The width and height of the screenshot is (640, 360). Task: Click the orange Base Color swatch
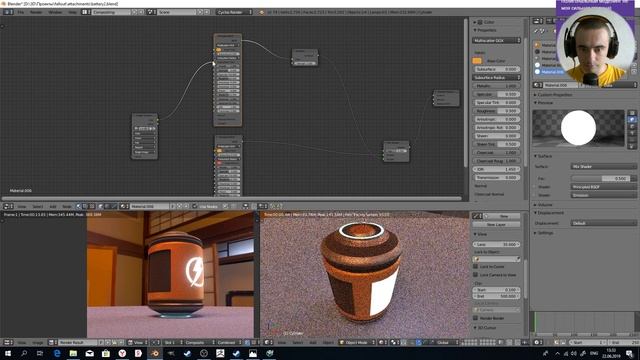(x=477, y=61)
